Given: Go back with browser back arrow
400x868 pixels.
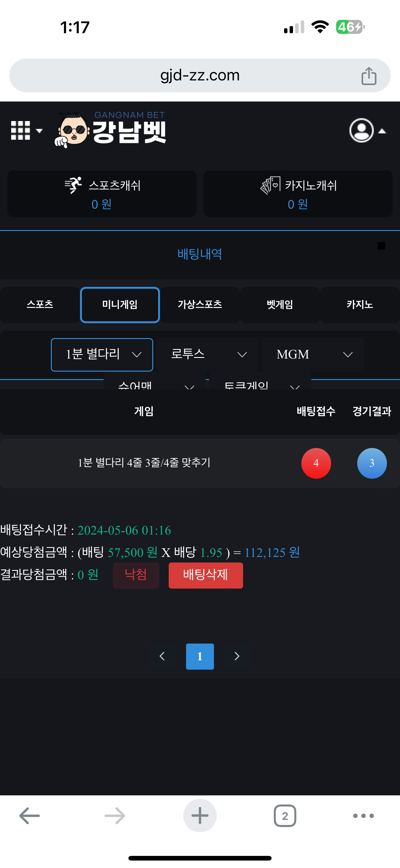Looking at the screenshot, I should [x=30, y=816].
